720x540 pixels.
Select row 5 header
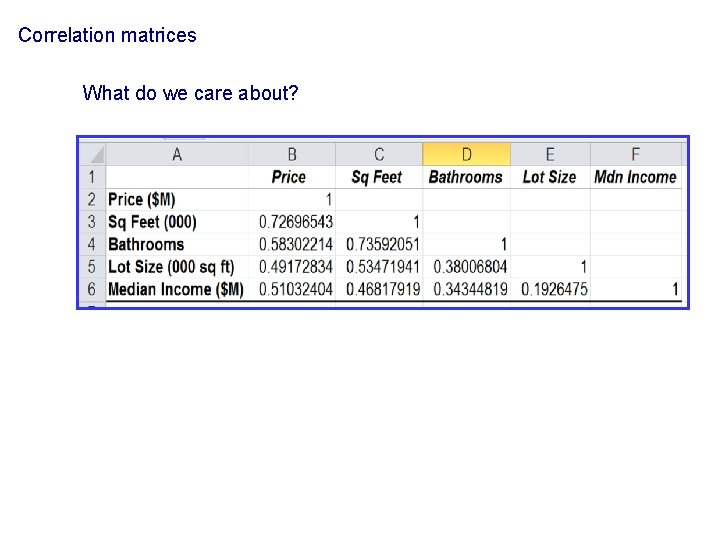92,267
